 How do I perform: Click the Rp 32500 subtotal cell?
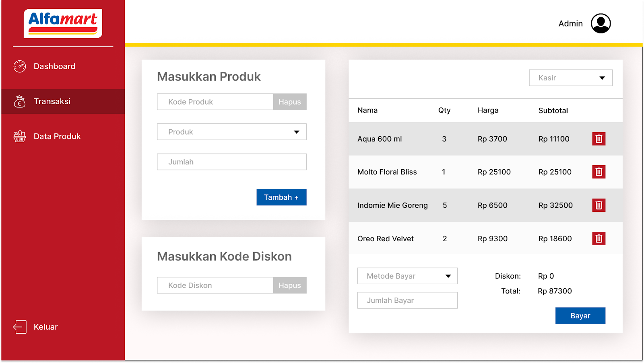click(x=555, y=205)
